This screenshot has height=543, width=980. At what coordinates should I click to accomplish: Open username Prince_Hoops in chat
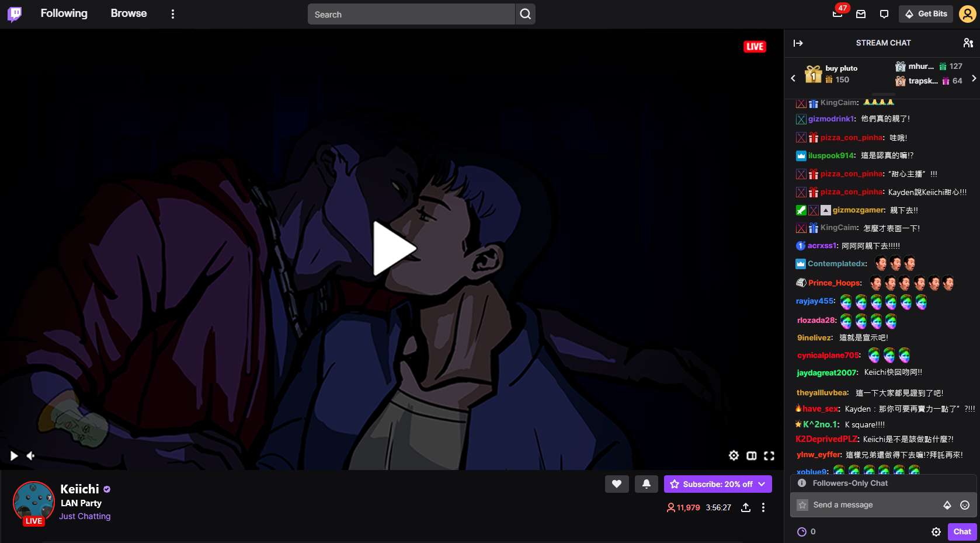click(x=835, y=283)
